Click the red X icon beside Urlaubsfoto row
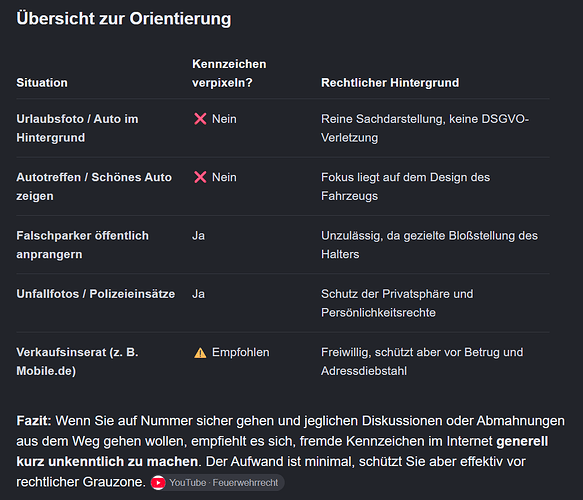This screenshot has height=500, width=583. click(200, 119)
